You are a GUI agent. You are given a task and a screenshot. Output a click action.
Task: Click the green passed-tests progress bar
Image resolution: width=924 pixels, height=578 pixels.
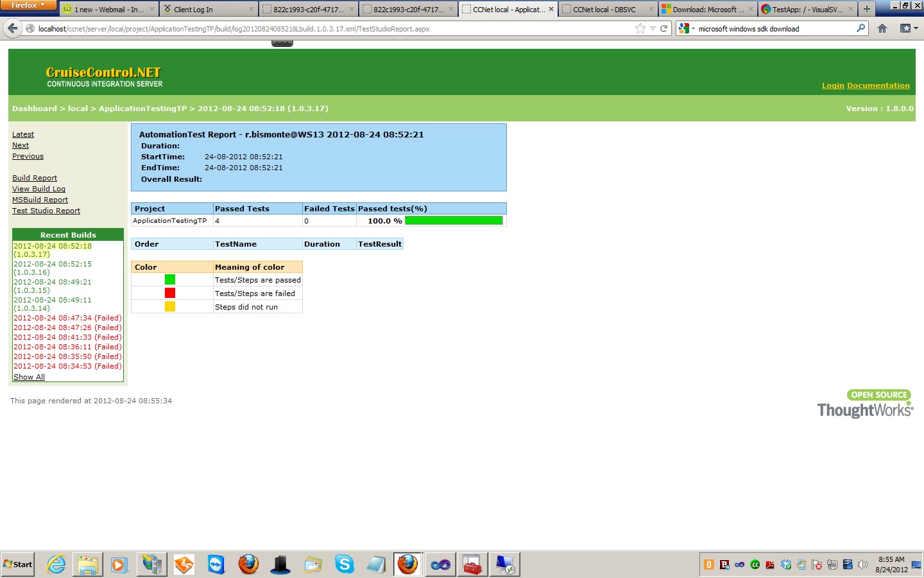454,220
